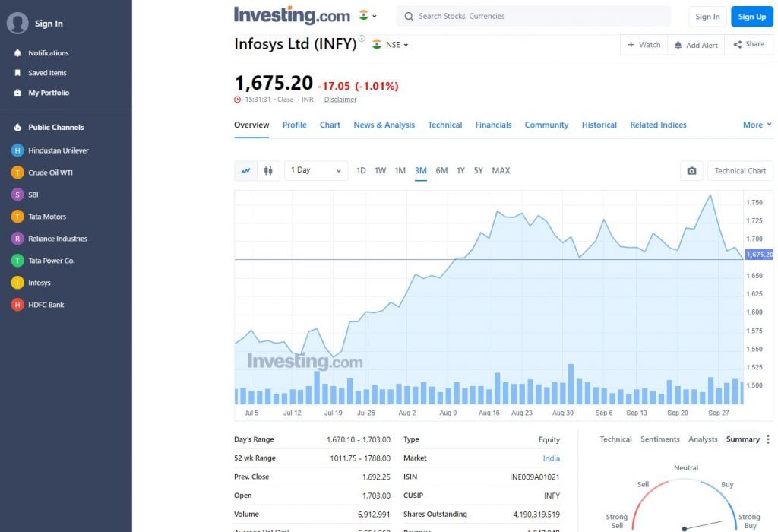Expand the More tabs menu
This screenshot has width=778, height=532.
pos(757,125)
